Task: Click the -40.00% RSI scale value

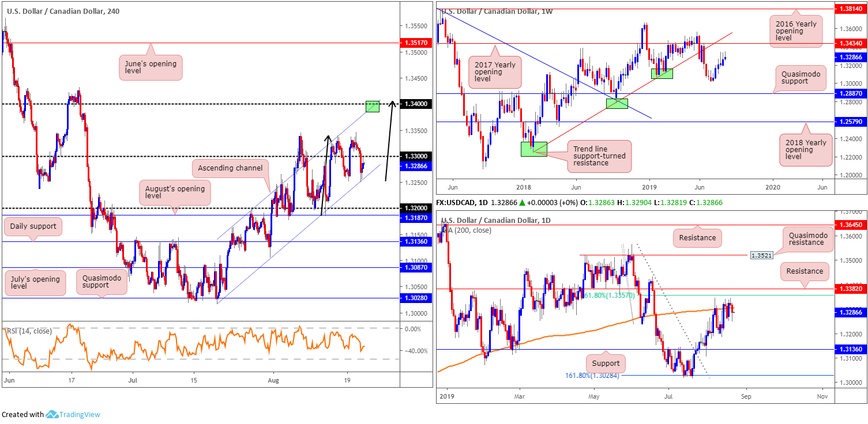Action: pyautogui.click(x=416, y=351)
